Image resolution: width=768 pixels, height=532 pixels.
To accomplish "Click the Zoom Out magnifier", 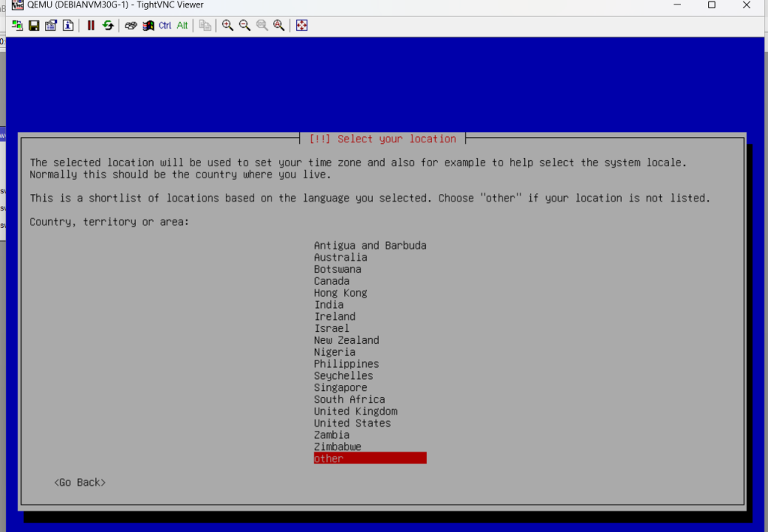I will tap(244, 25).
